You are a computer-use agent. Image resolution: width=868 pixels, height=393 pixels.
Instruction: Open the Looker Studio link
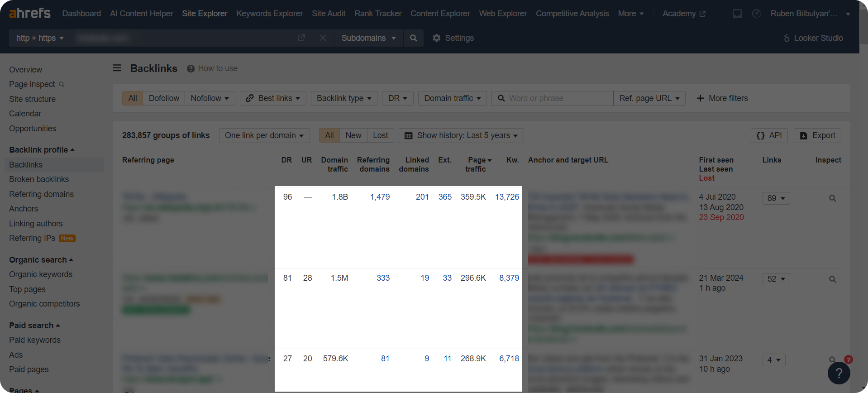point(813,38)
